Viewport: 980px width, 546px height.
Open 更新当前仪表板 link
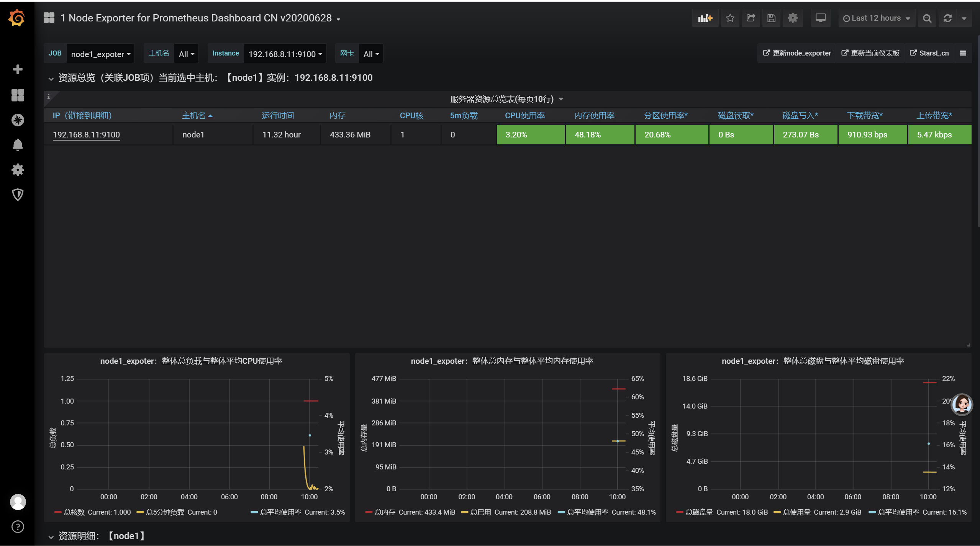[870, 53]
